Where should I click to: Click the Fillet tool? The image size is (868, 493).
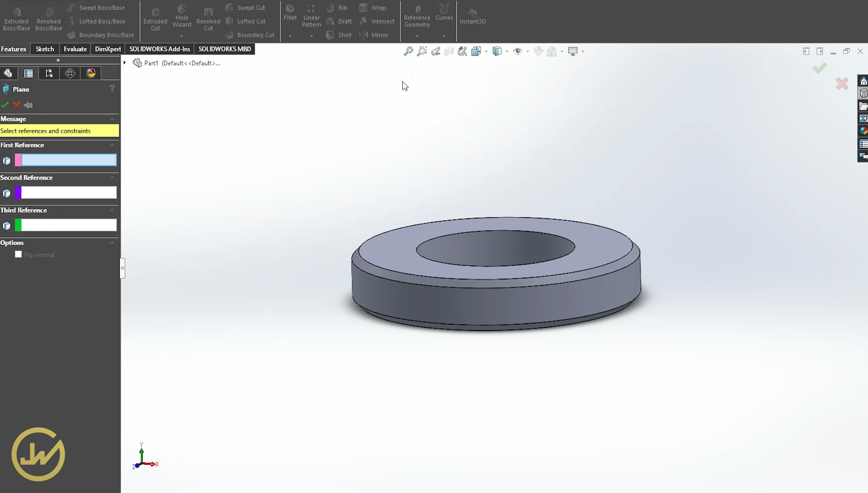pyautogui.click(x=290, y=13)
